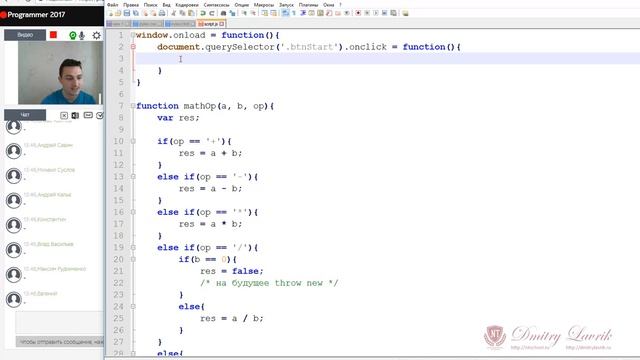640x360 pixels.
Task: Click the chat export spreadsheet icon
Action: tap(75, 116)
